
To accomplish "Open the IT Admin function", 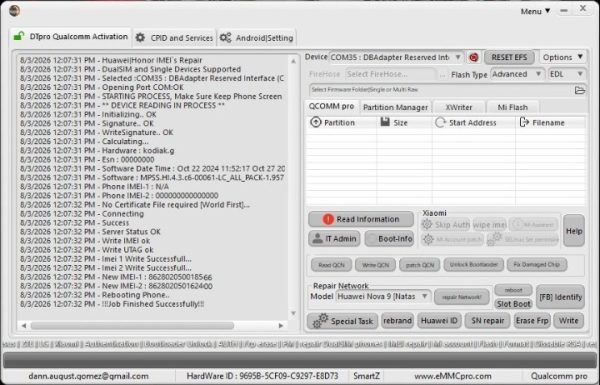I will (x=334, y=239).
